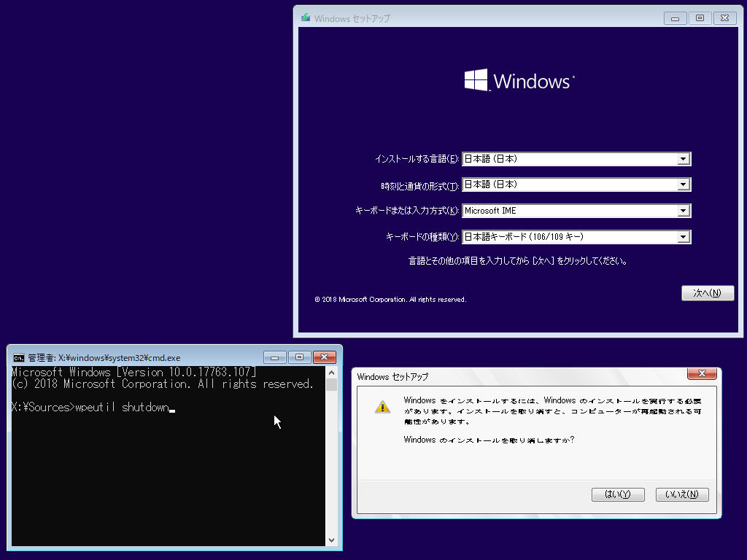Click the cmd.exe icon in the console title bar
This screenshot has width=747, height=560.
coord(18,357)
